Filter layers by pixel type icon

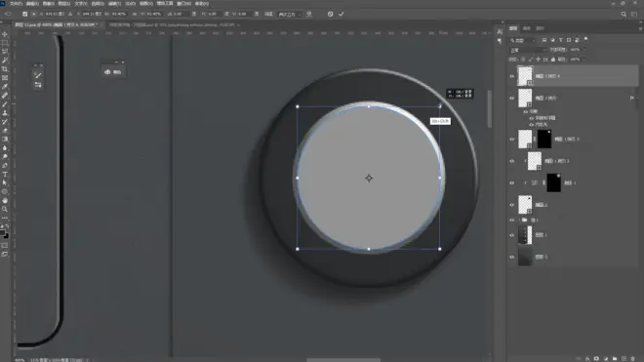(544, 40)
